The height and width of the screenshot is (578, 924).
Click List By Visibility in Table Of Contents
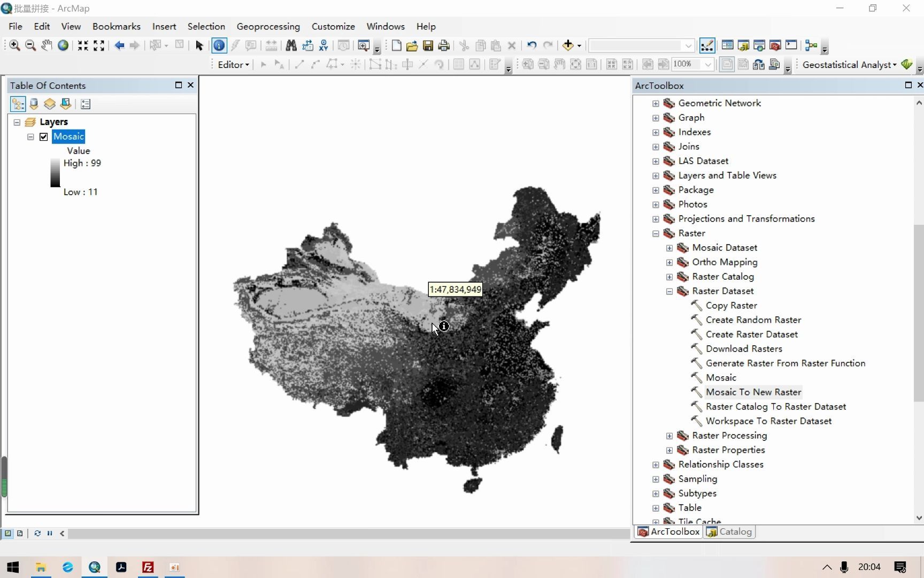tap(49, 104)
